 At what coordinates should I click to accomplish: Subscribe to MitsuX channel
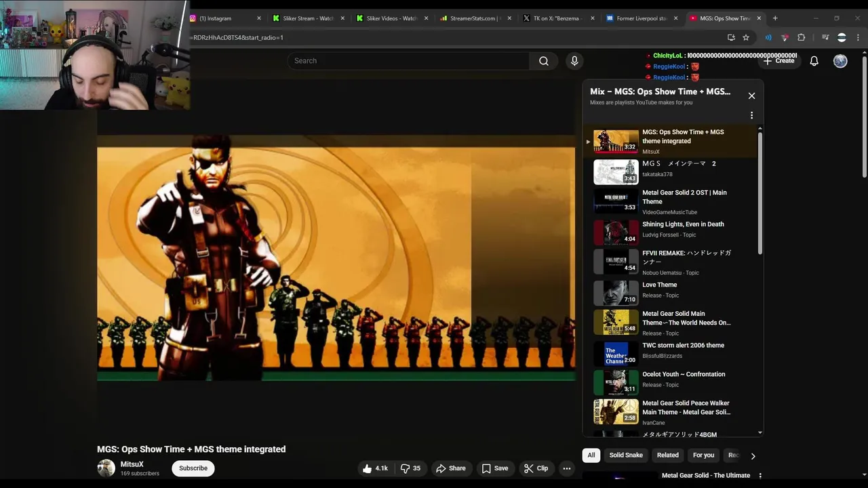click(193, 468)
